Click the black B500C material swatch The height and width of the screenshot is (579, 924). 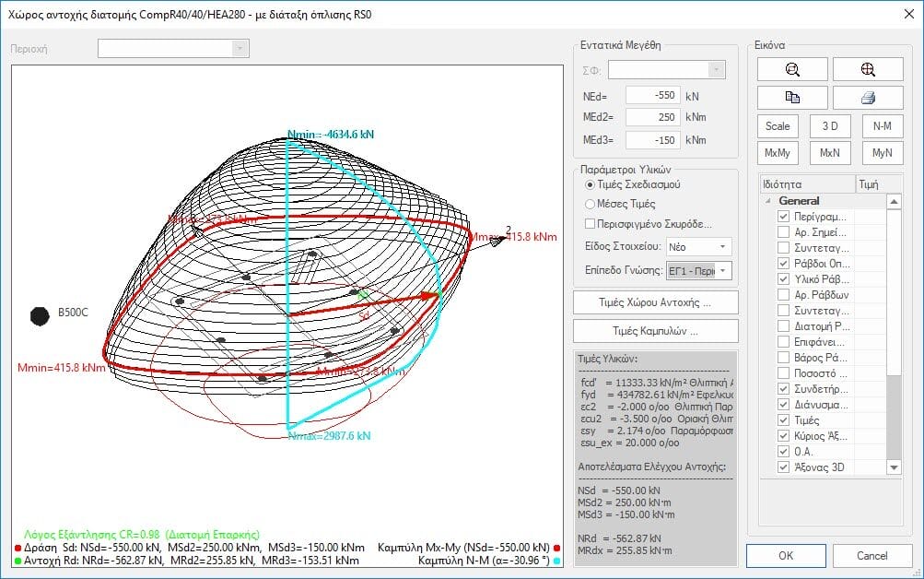click(x=40, y=316)
